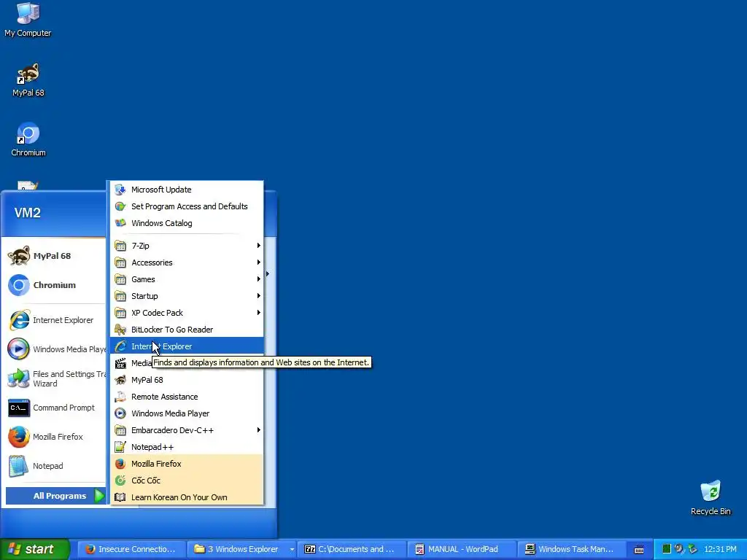Expand Embarcadero Dev-C++ folder
747x560 pixels.
pyautogui.click(x=187, y=430)
